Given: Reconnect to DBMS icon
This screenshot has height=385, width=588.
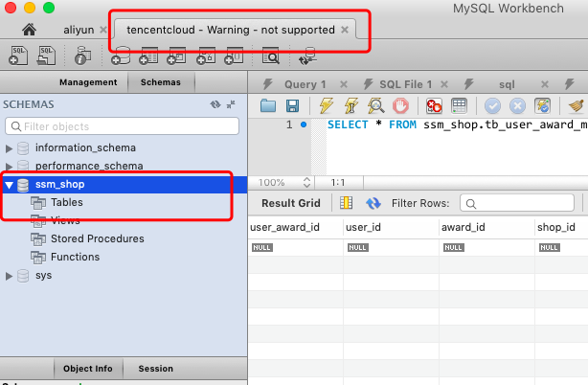Looking at the screenshot, I should point(307,56).
